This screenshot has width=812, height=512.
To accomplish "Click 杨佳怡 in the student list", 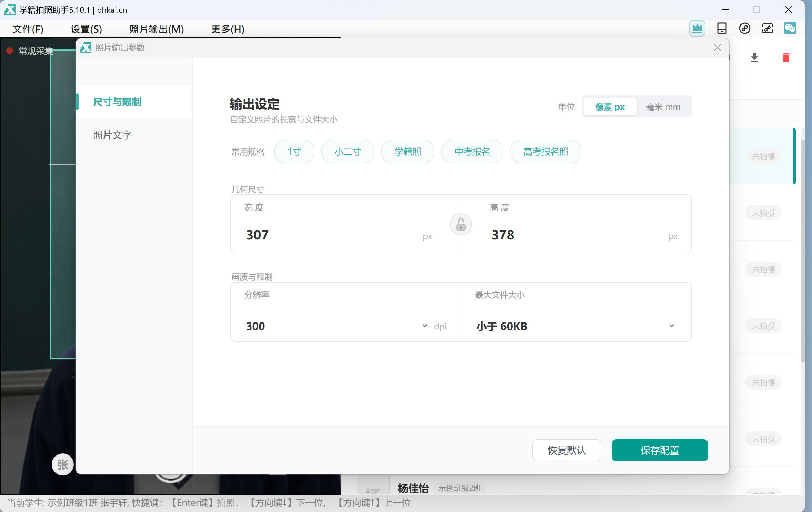I will 413,488.
